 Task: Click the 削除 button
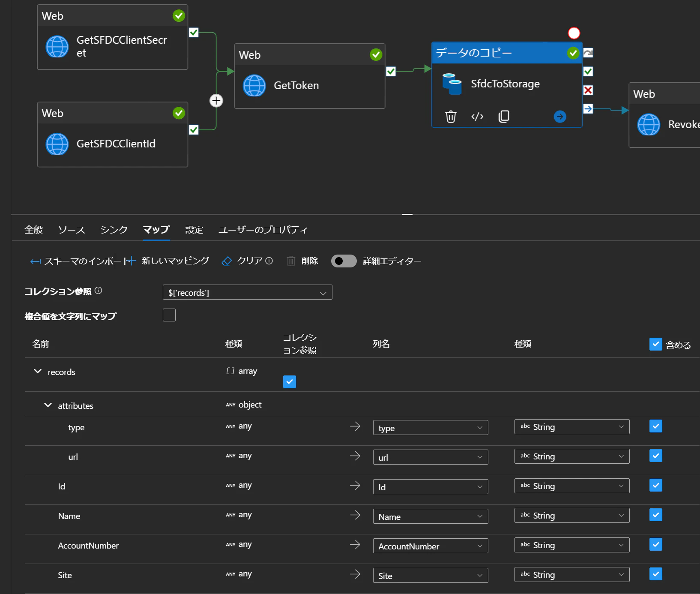[x=302, y=261]
